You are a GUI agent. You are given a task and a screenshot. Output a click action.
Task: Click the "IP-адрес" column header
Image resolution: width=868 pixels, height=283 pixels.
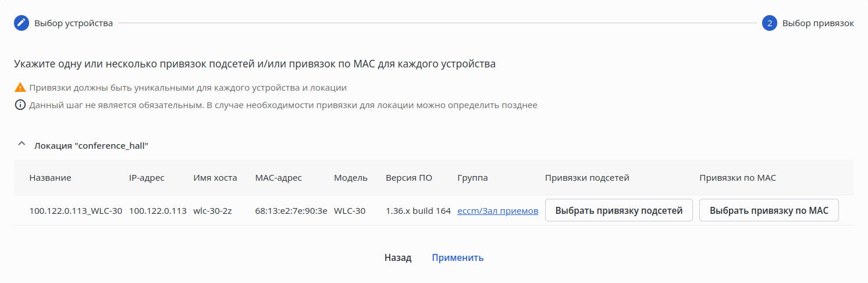(x=147, y=178)
